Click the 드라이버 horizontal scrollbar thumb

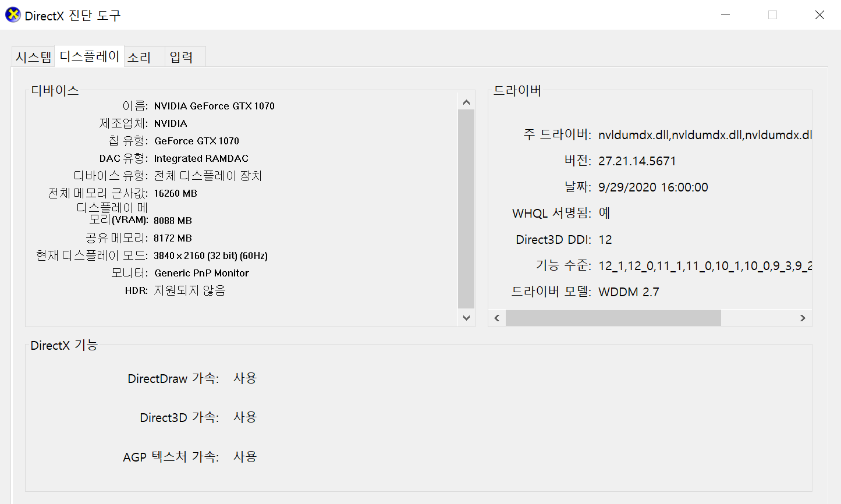click(x=613, y=318)
